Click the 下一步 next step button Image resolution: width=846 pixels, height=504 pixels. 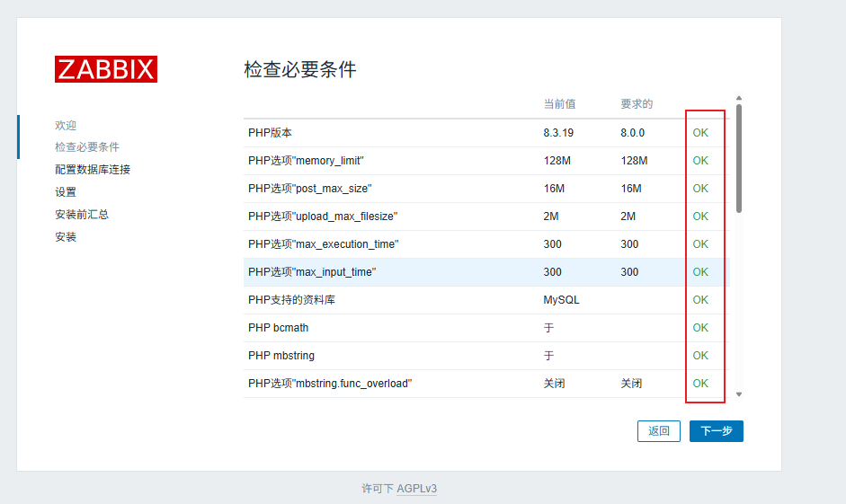tap(716, 431)
